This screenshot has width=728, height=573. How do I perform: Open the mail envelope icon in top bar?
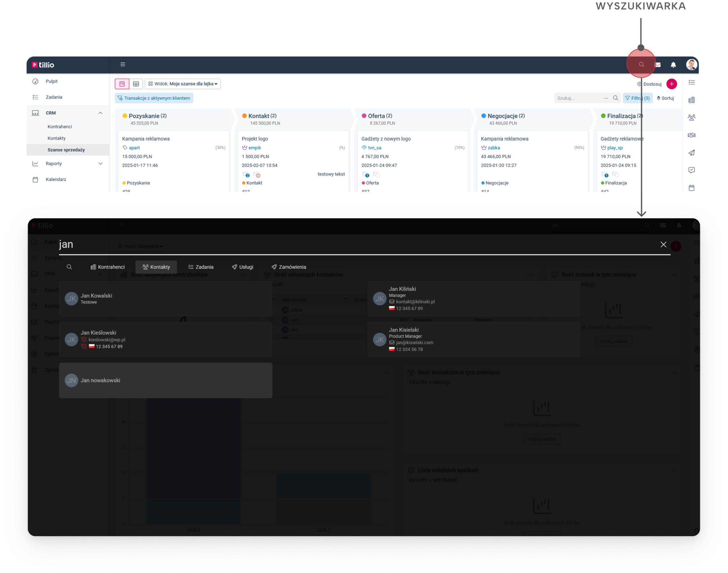pos(658,65)
